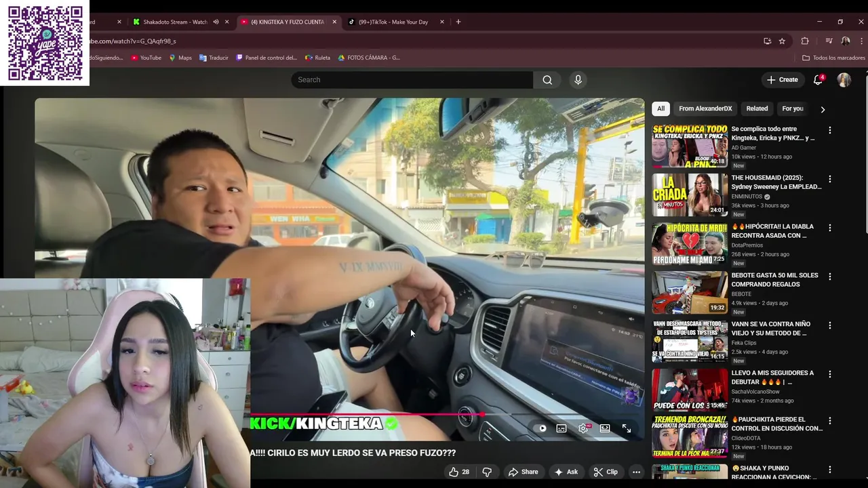Screen dimensions: 868x488
Task: Open 'Se complica todo' video thumbnail
Action: (690, 146)
